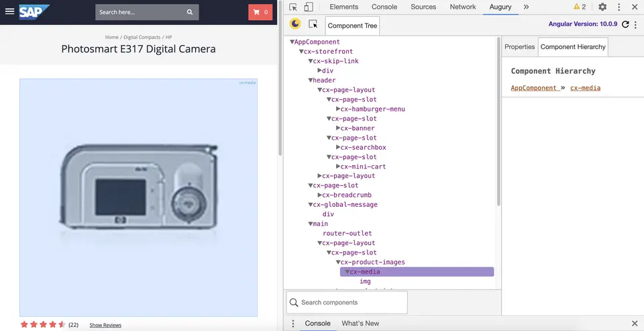
Task: Collapse the cx-product-images node
Action: pos(338,263)
